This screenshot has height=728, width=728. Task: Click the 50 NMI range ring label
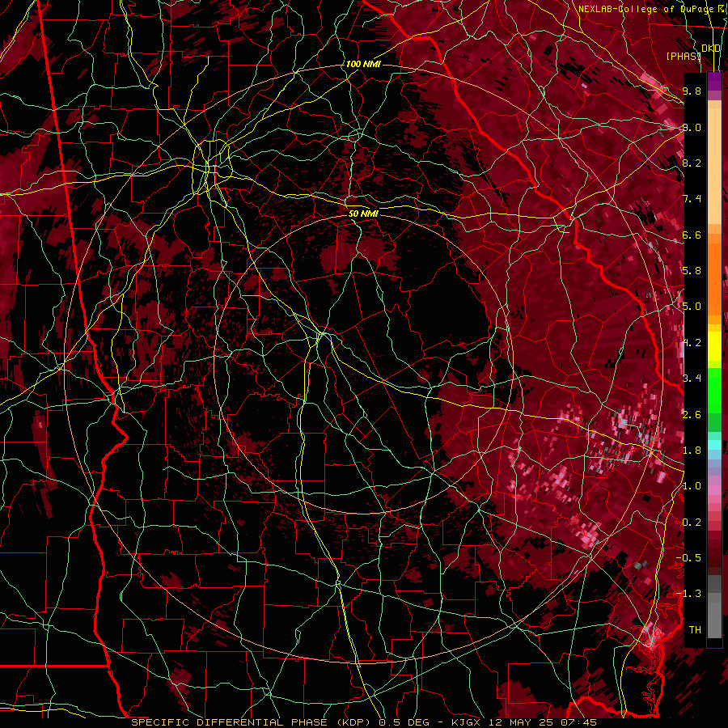pos(363,214)
